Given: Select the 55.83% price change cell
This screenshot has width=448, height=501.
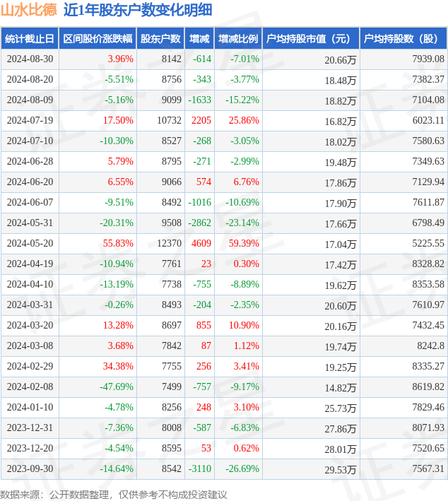Looking at the screenshot, I should click(x=118, y=244).
